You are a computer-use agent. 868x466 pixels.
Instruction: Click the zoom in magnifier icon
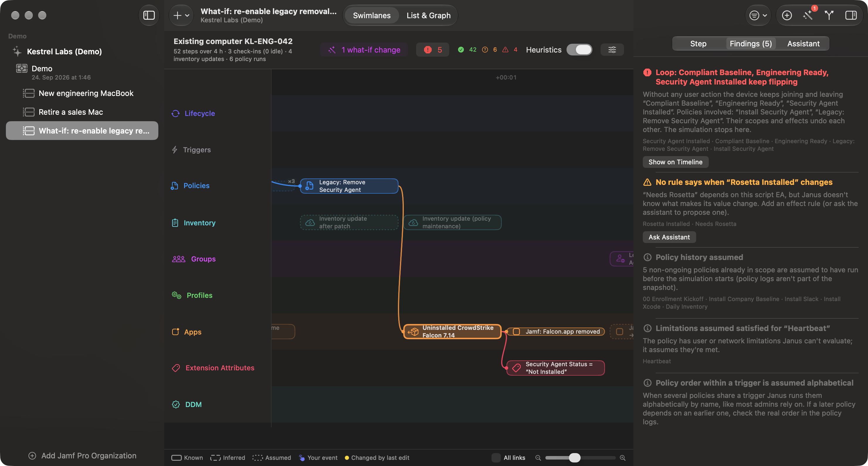coord(623,457)
